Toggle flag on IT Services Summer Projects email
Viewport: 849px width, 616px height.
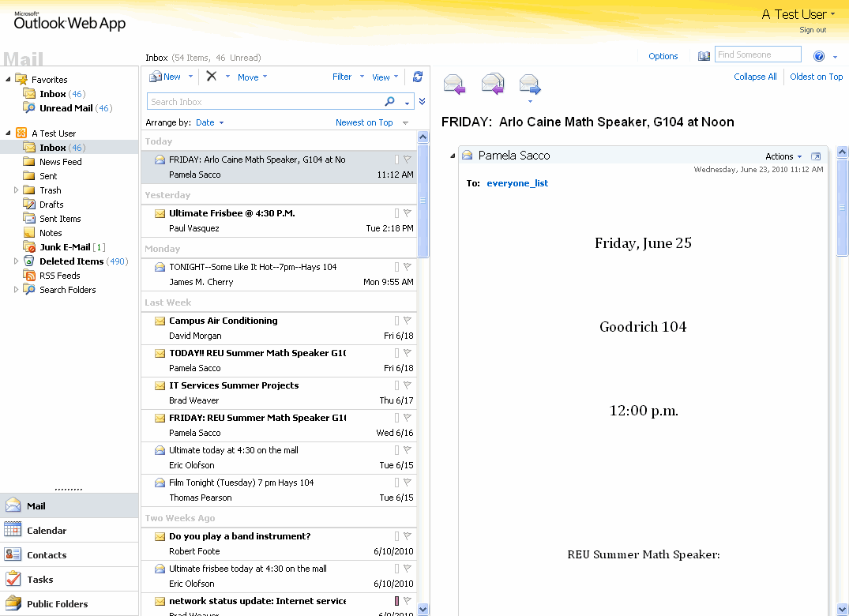point(408,385)
